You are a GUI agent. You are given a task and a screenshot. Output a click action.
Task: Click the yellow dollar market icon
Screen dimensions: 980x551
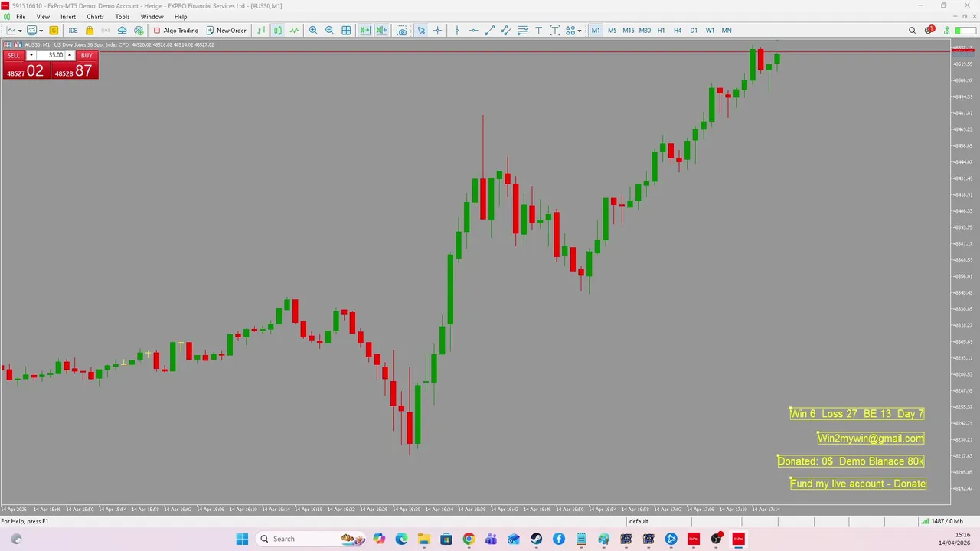click(54, 31)
